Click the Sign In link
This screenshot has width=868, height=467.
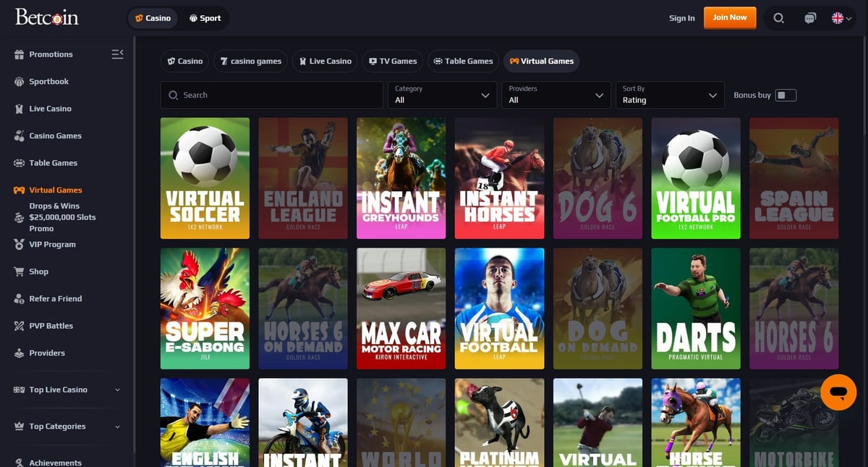(x=681, y=18)
